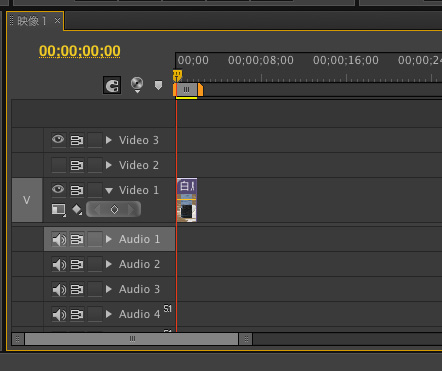Mute Audio 3 track speaker icon
Viewport: 442px width, 371px height.
click(59, 289)
